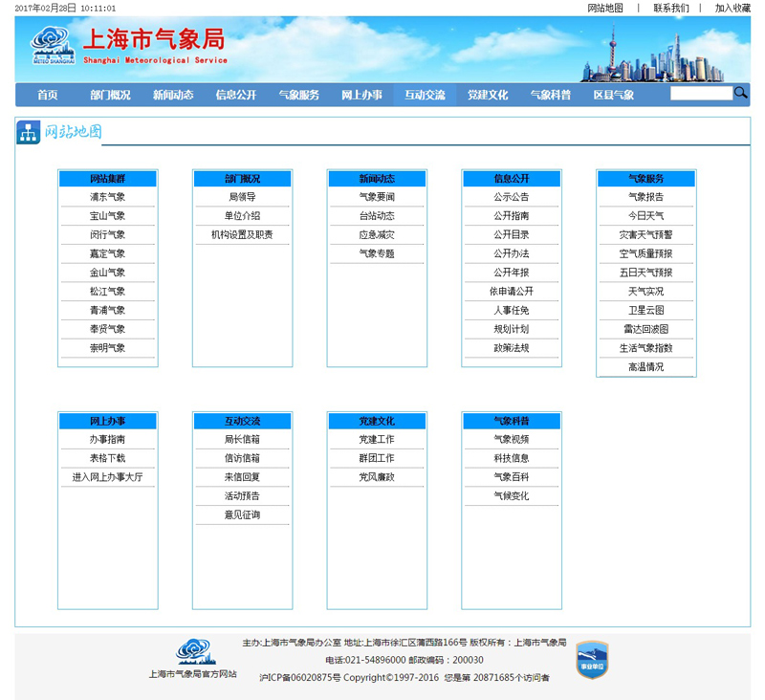
Task: Open 崇明气象 link
Action: tap(107, 348)
